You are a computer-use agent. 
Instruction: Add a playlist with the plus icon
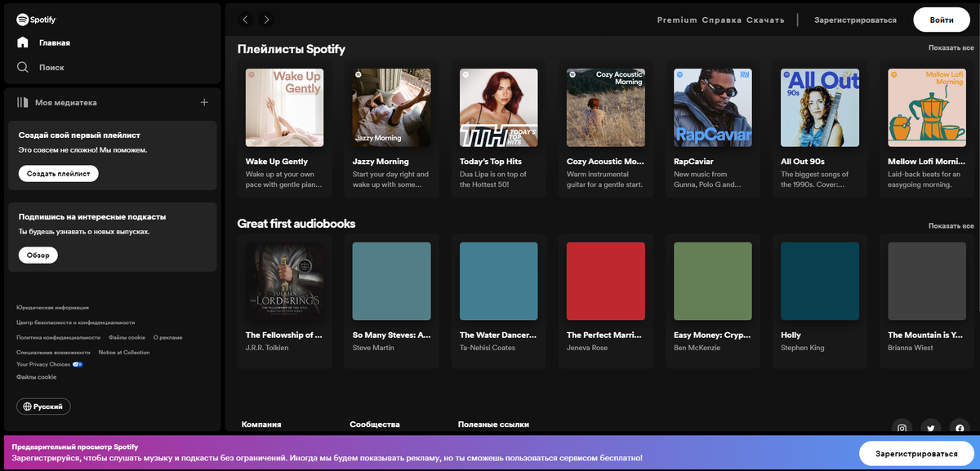tap(204, 102)
